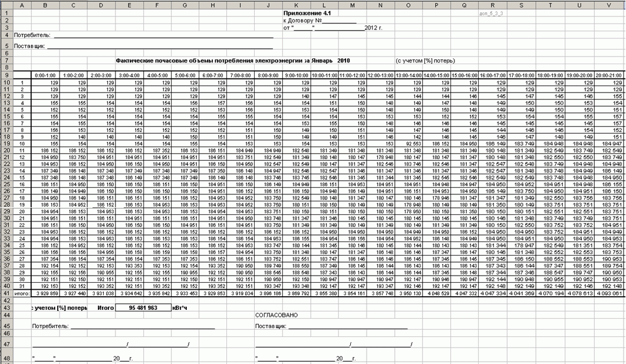
Task: Select the total cell '3 869 792'
Action: point(296,293)
